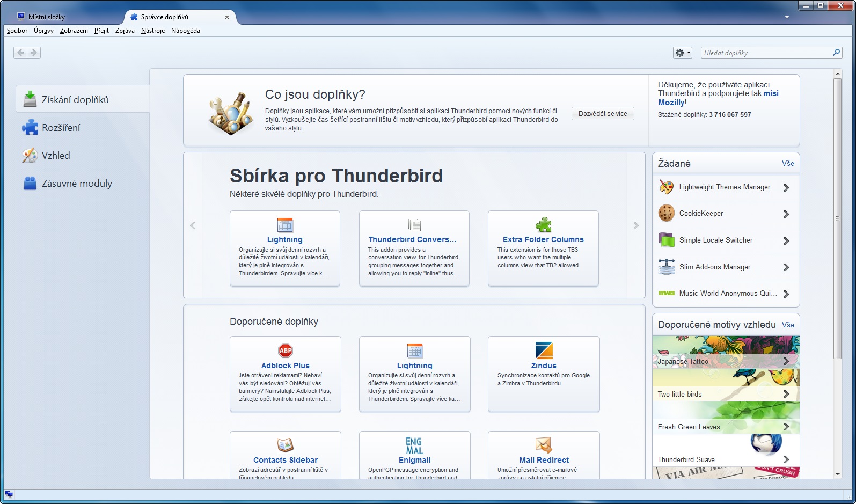
Task: Click Vše link next to Doporučené motivy
Action: (788, 325)
